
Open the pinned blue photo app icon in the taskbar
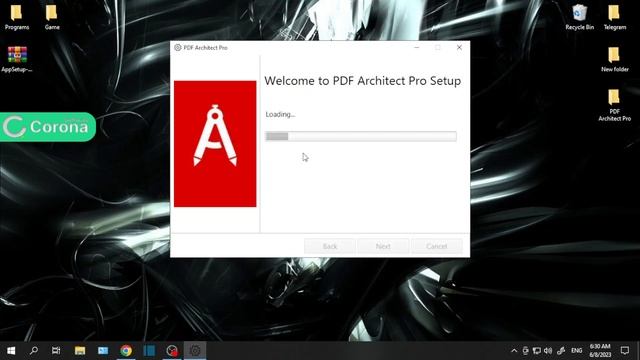[103, 351]
